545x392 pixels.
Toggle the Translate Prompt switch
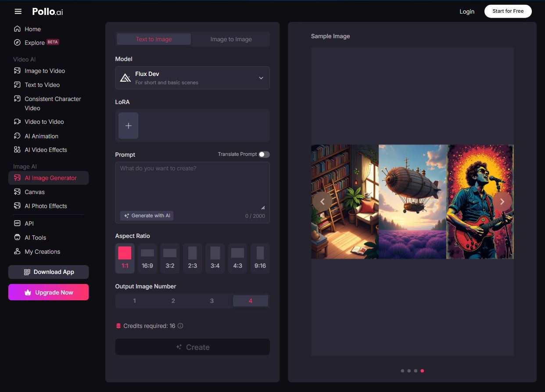264,155
